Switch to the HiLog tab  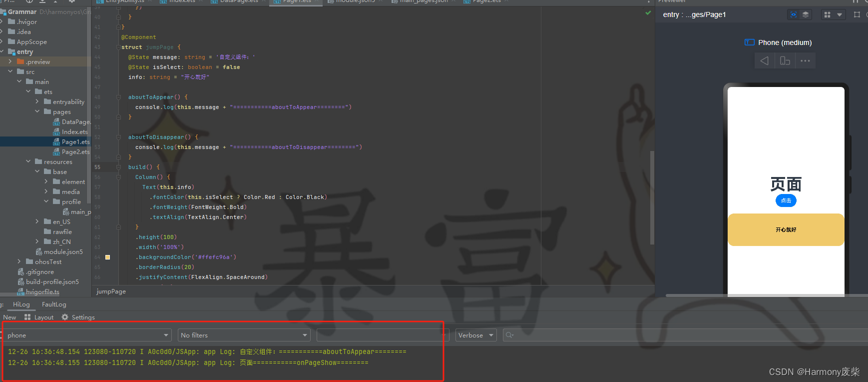click(x=21, y=304)
